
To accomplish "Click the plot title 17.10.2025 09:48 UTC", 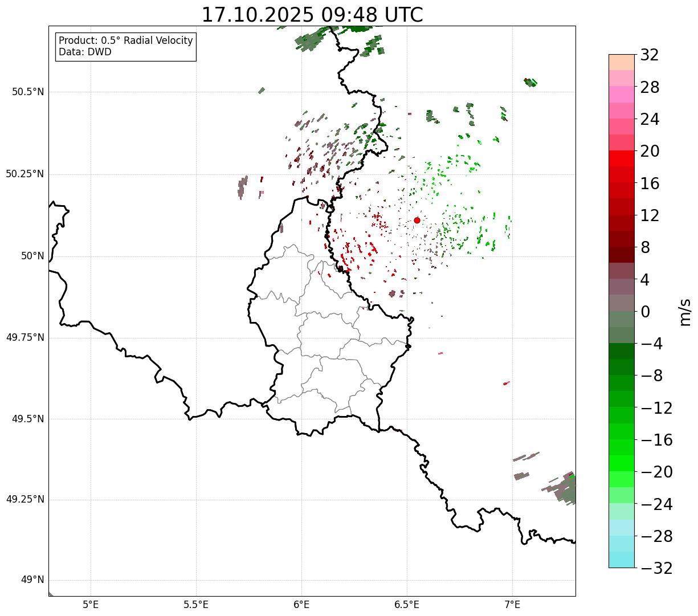I will pos(312,15).
